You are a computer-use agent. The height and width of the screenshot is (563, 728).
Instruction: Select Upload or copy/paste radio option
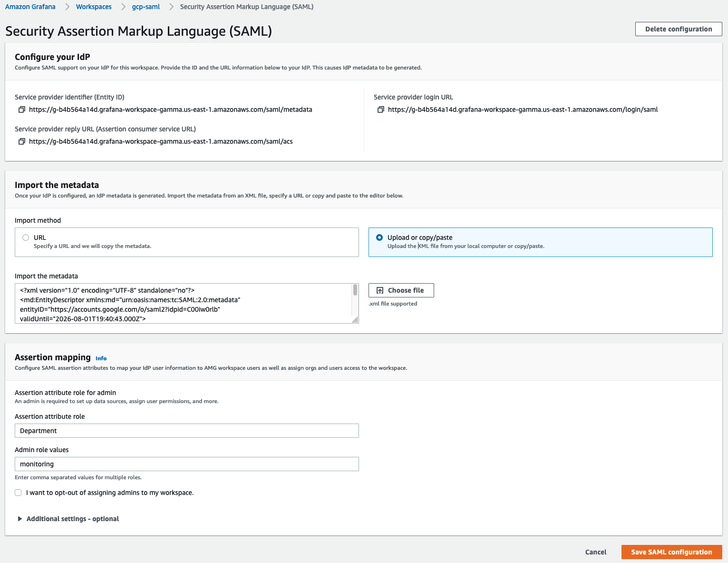(379, 237)
